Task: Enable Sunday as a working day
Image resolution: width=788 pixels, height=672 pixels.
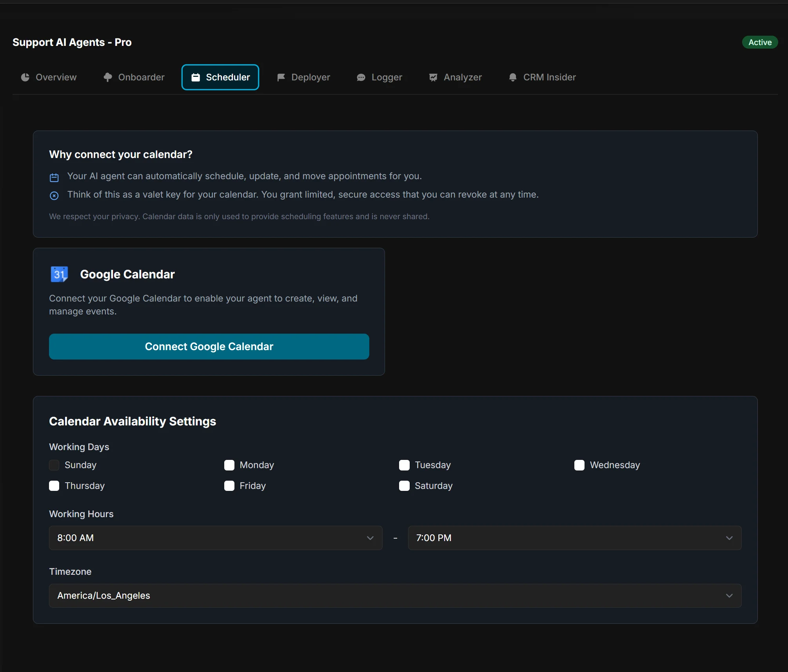Action: (x=54, y=465)
